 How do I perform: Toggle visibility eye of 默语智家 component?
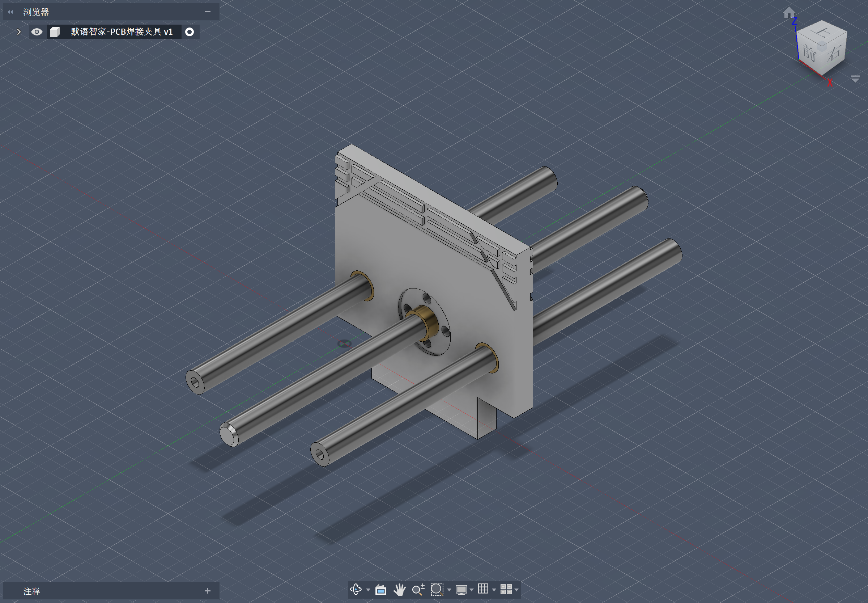click(37, 32)
